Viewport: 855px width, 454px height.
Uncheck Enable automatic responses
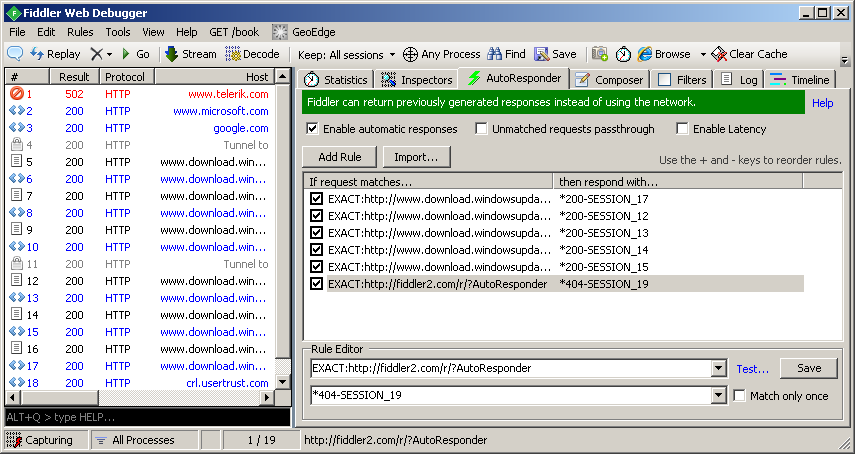[312, 129]
